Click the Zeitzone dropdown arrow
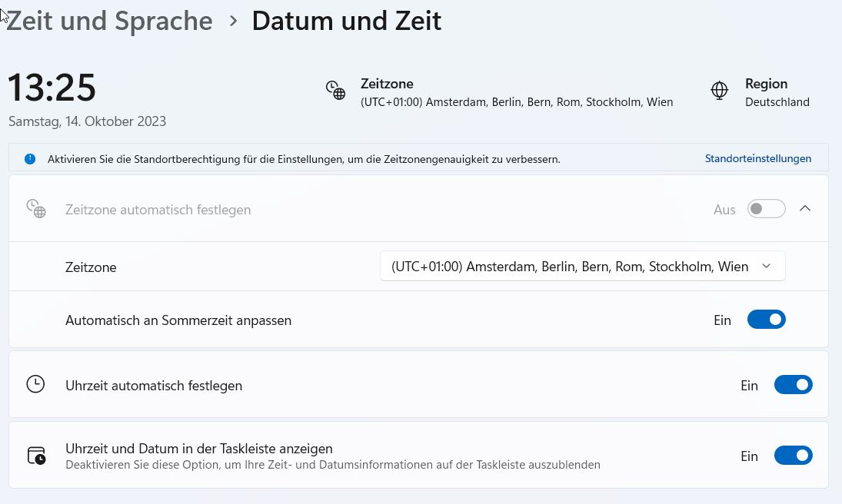Screen dimensions: 842x504 point(766,267)
